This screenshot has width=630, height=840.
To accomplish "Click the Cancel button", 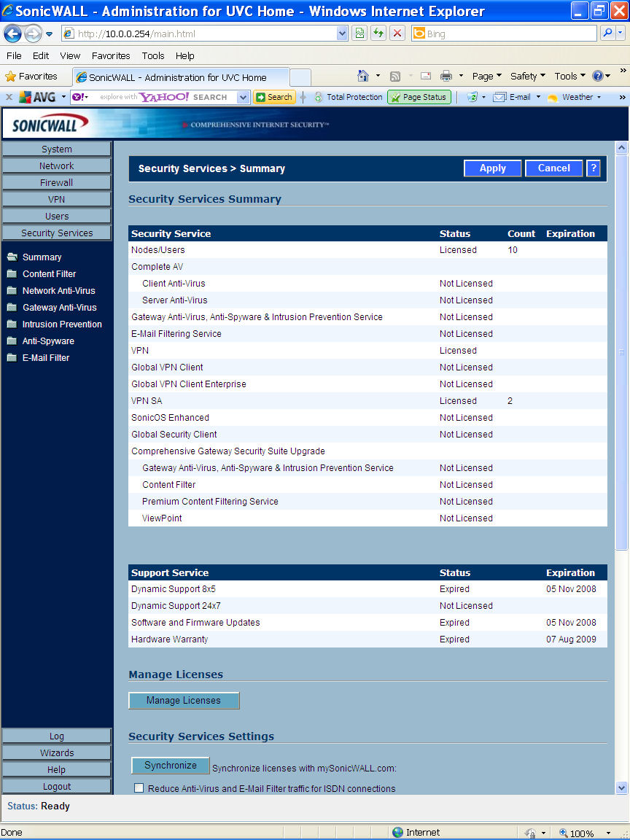I will tap(554, 168).
